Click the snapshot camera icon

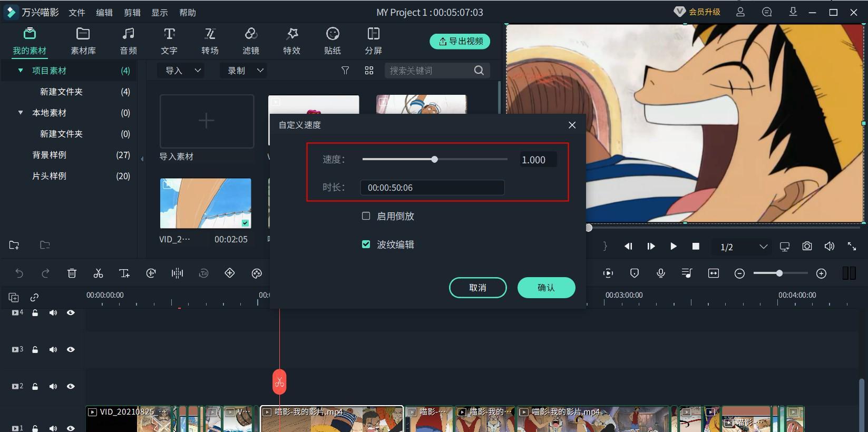(807, 247)
